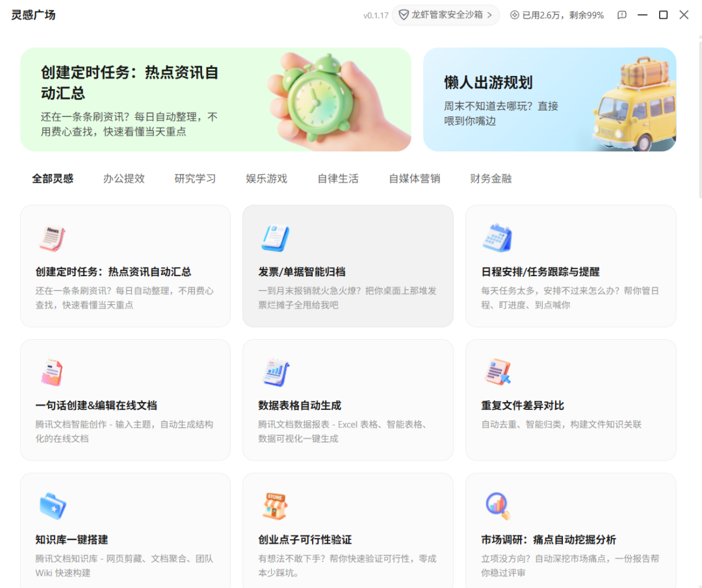Click the calendar icon for 日程安排 card
The height and width of the screenshot is (588, 702).
(x=497, y=238)
